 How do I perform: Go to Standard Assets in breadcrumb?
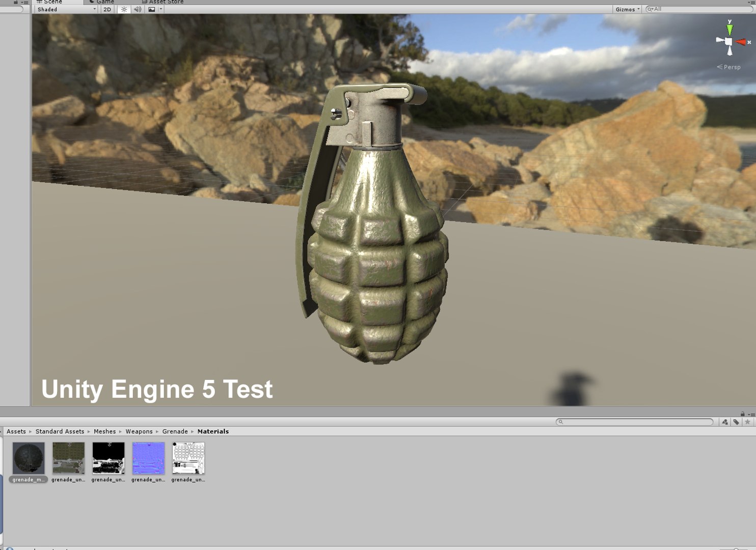tap(60, 431)
